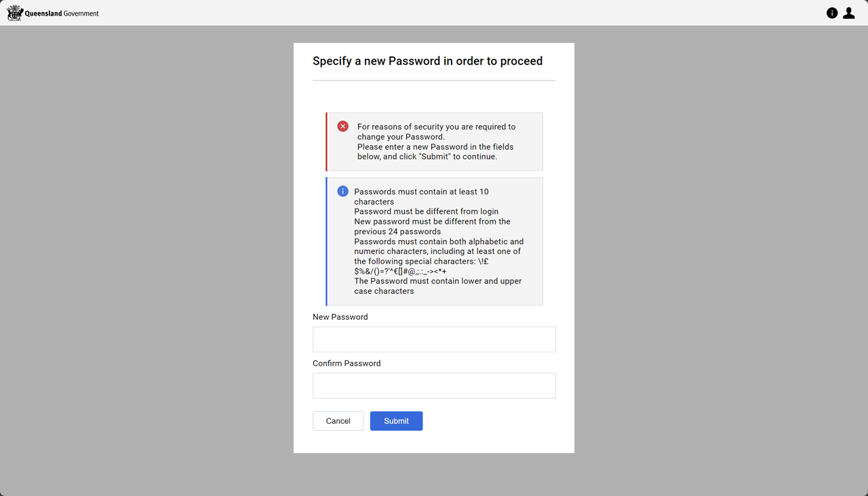Screen dimensions: 868x496
Task: Click the special characters rule text
Action: click(438, 256)
